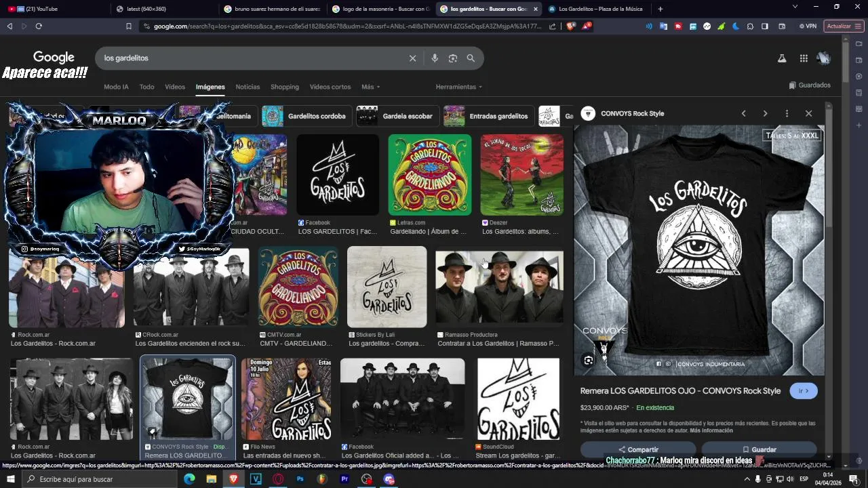Open Premiere Pro from the taskbar
The height and width of the screenshot is (488, 868).
coord(344,479)
